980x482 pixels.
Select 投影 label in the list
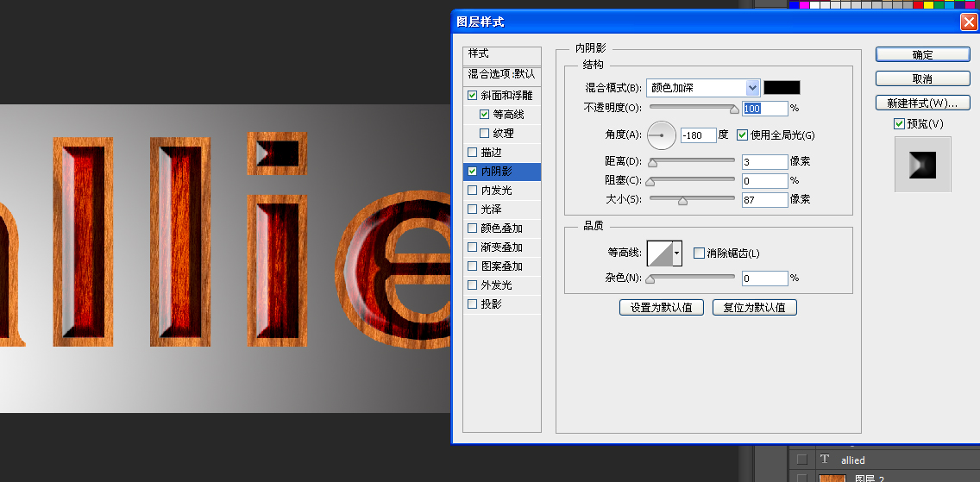pyautogui.click(x=491, y=304)
